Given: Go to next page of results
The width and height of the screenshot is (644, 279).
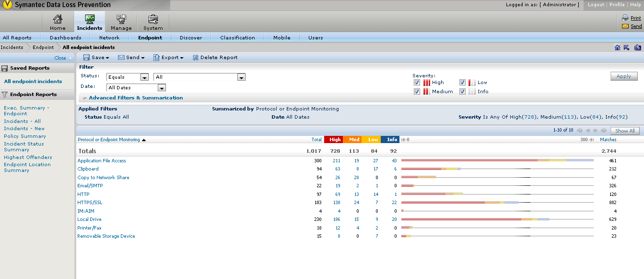Looking at the screenshot, I should [x=596, y=130].
